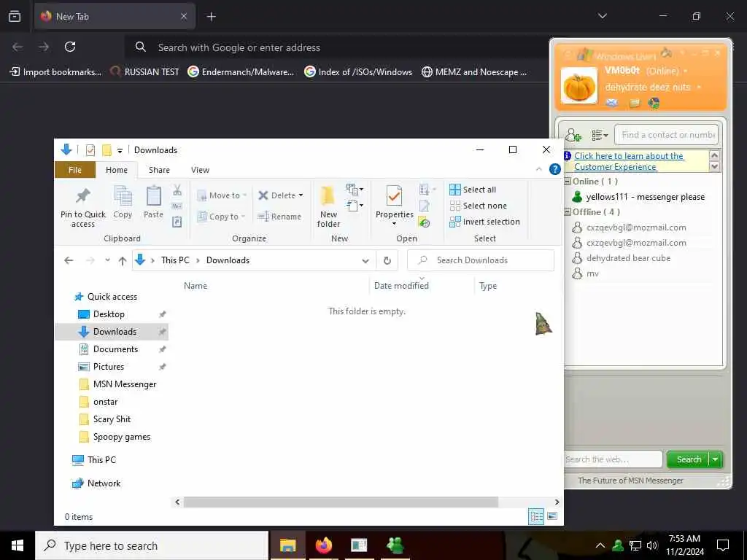This screenshot has height=560, width=747.
Task: Sort by the Date modified column header
Action: pos(402,286)
